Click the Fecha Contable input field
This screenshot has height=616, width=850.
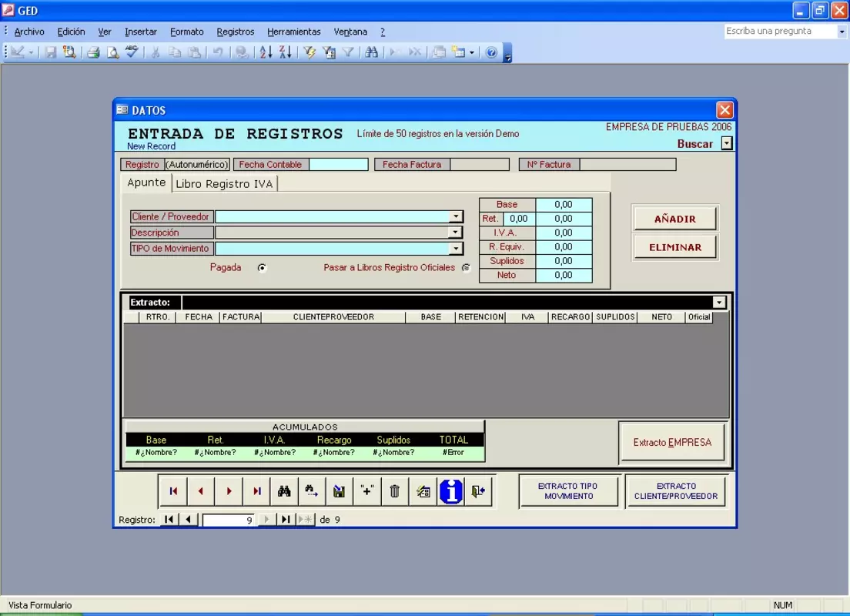(x=338, y=164)
